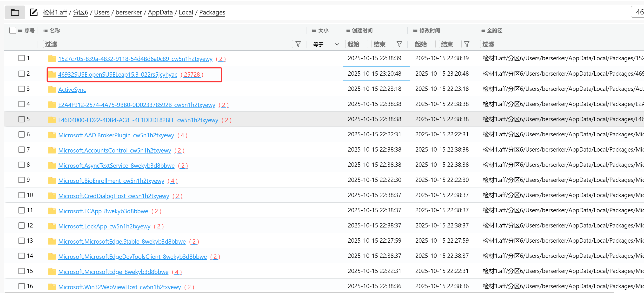The width and height of the screenshot is (644, 293).
Task: Click the folder icon button in path bar
Action: [15, 12]
